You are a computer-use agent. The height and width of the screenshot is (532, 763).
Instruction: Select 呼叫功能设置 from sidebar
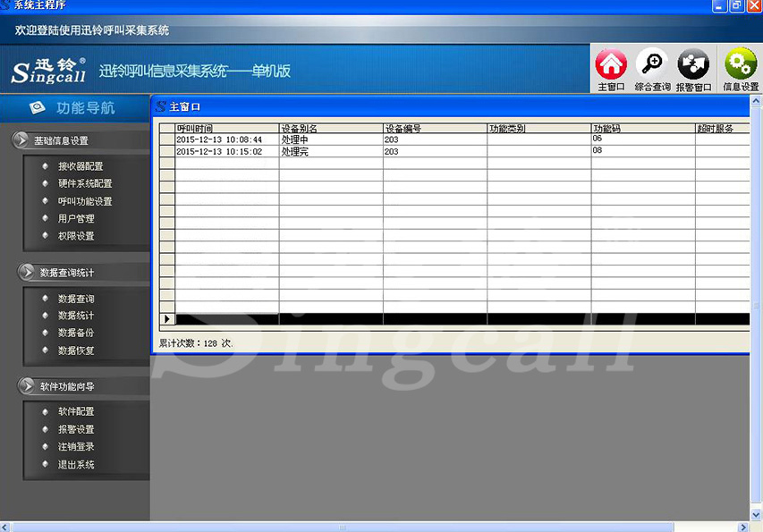[85, 201]
